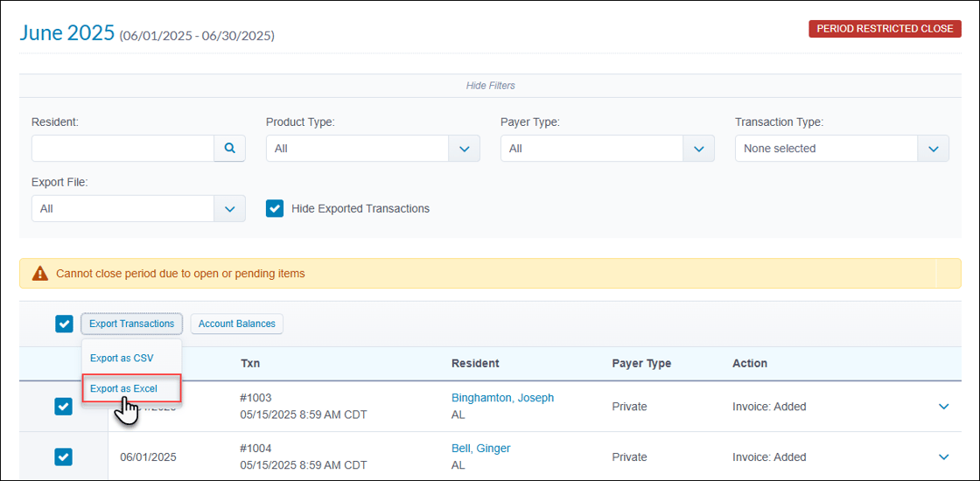Choose Export as CSV menu option
The height and width of the screenshot is (481, 980).
[x=122, y=358]
